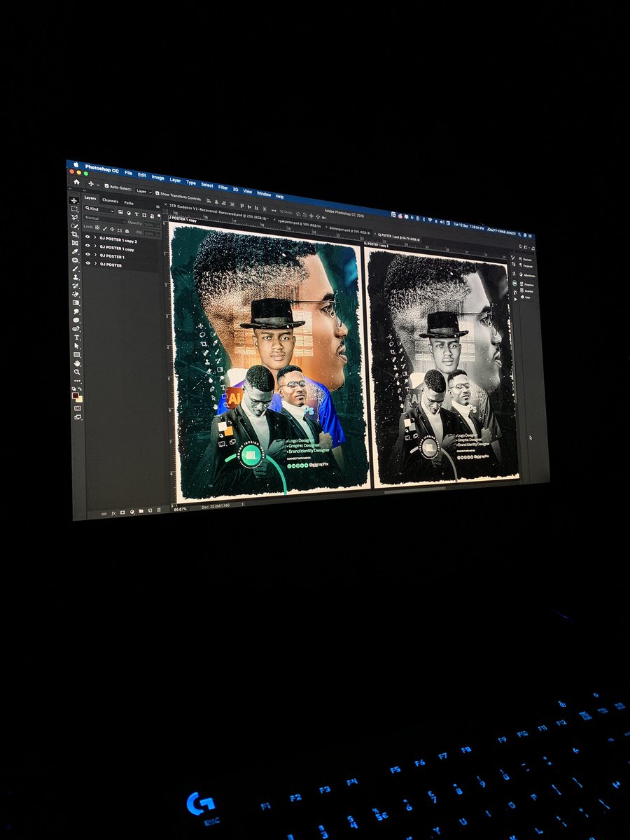Add a layer style with fx button

pos(113,513)
